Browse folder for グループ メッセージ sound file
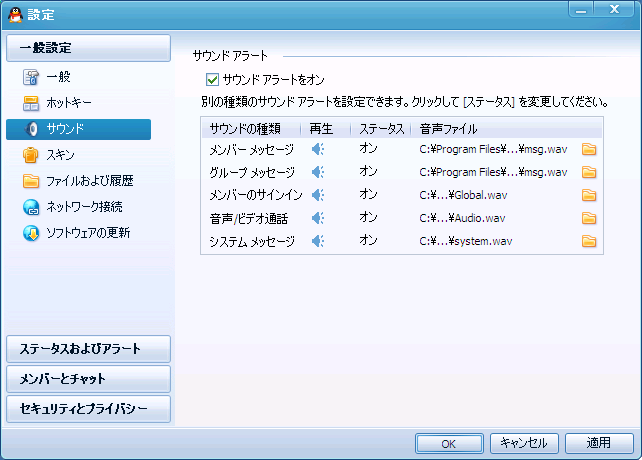The image size is (642, 460). [589, 172]
